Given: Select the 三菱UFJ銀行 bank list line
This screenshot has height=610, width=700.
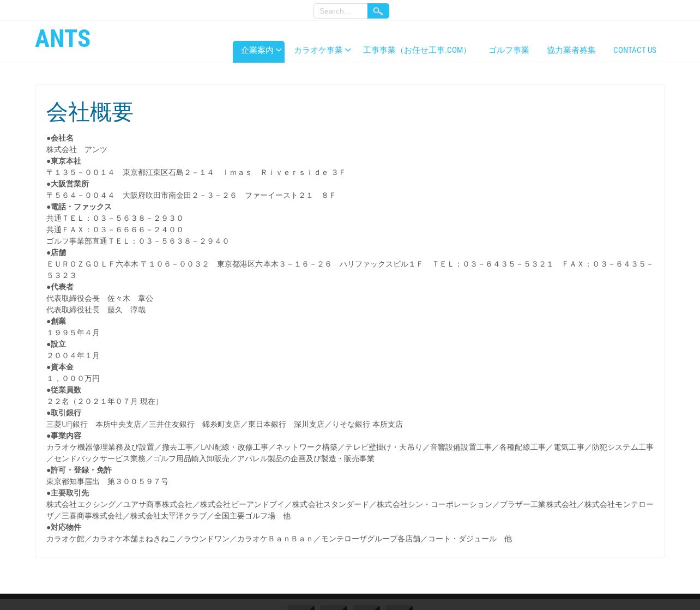Looking at the screenshot, I should pos(225,424).
